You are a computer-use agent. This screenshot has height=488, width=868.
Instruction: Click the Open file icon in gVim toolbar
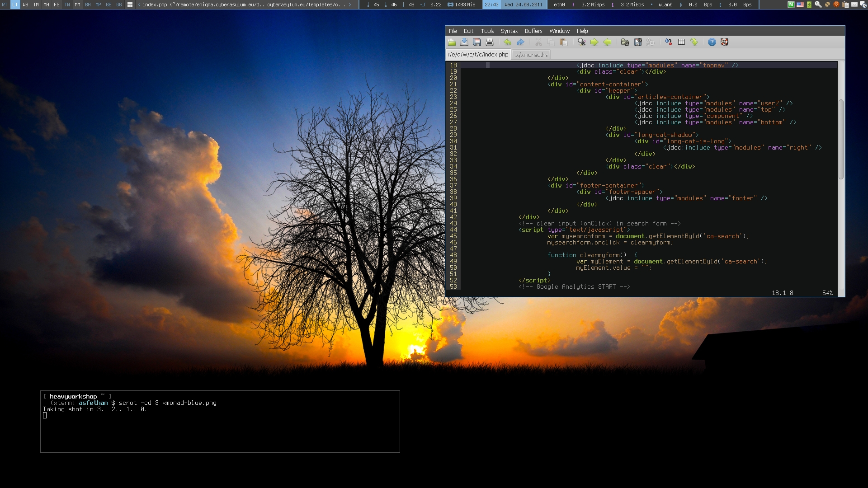(x=452, y=42)
